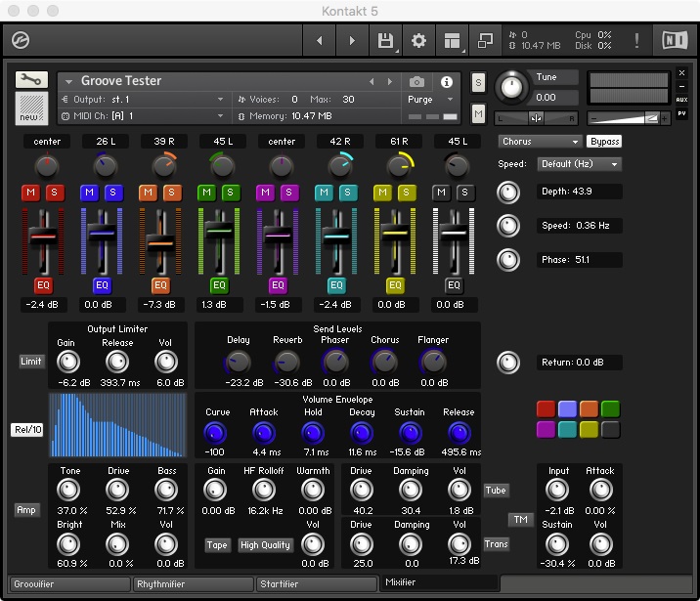Click the instrument info icon
700x601 pixels.
tap(447, 82)
